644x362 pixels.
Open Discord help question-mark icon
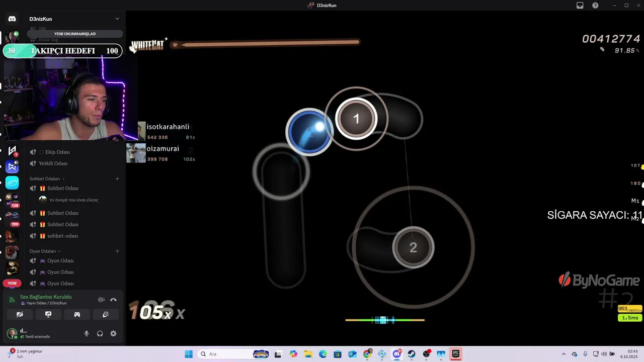coord(595,5)
